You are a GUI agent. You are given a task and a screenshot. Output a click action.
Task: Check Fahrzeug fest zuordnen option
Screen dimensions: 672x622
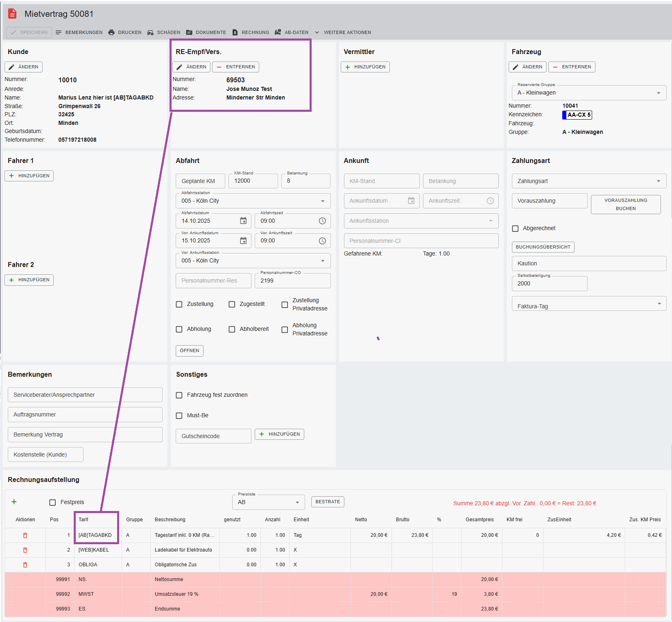point(179,395)
